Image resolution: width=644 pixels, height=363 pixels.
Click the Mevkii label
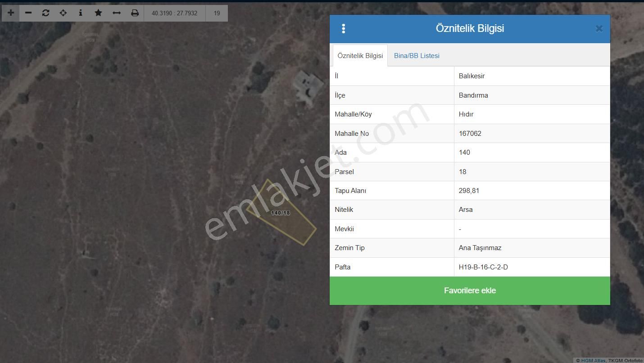click(x=344, y=229)
